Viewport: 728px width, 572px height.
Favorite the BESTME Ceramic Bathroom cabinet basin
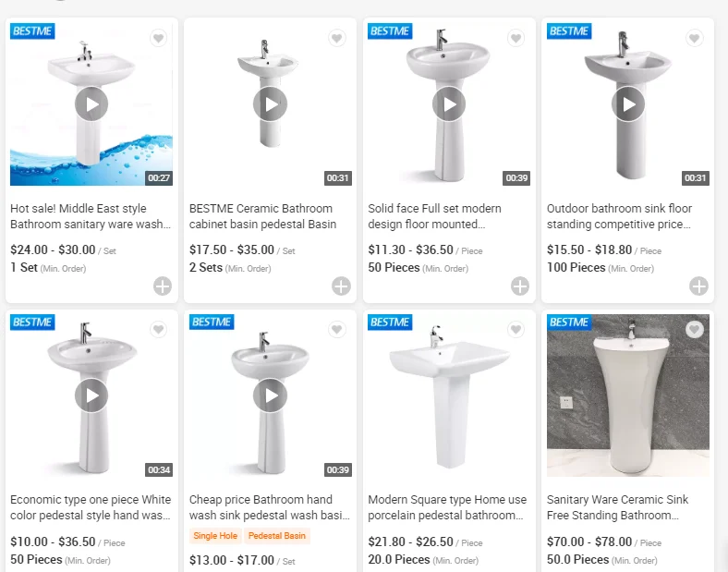[x=337, y=38]
